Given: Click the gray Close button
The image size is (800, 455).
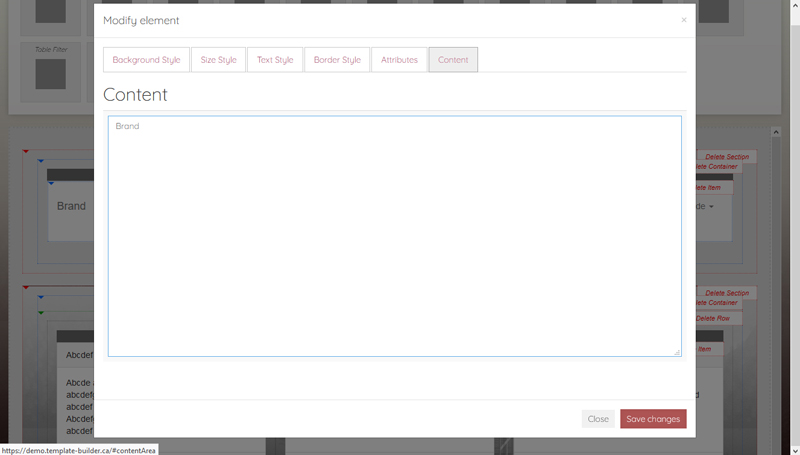Looking at the screenshot, I should pos(598,419).
